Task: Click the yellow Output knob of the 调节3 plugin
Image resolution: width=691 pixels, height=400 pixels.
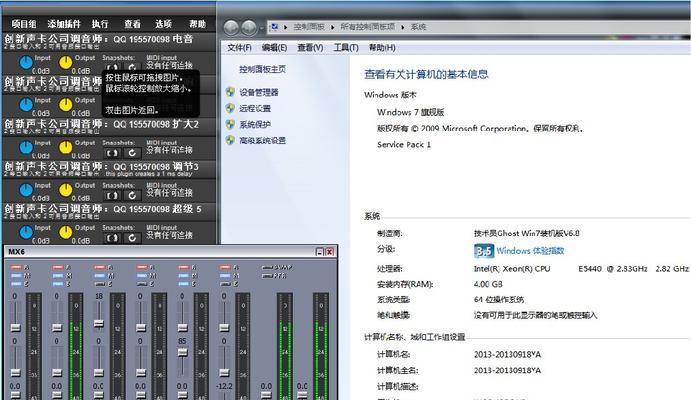Action: click(x=66, y=190)
